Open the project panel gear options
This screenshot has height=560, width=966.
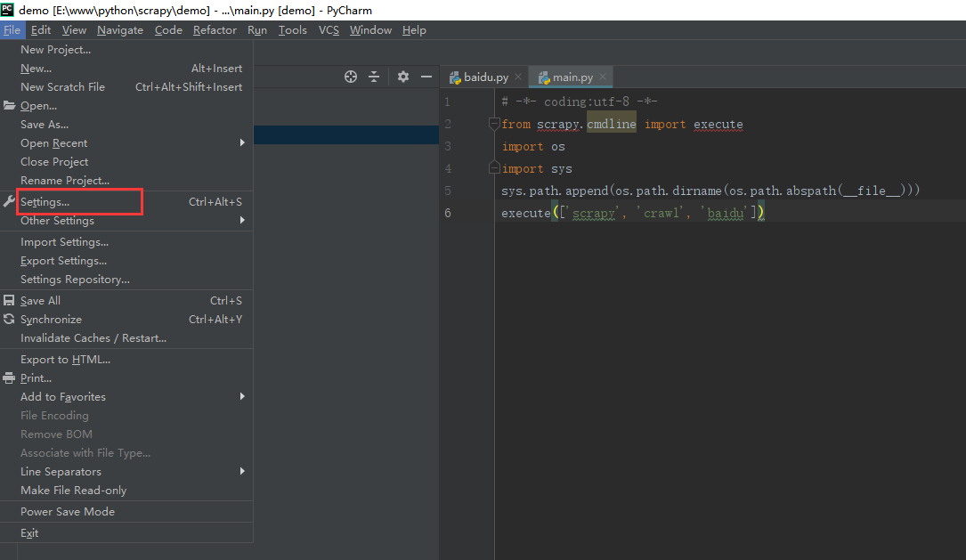tap(403, 77)
